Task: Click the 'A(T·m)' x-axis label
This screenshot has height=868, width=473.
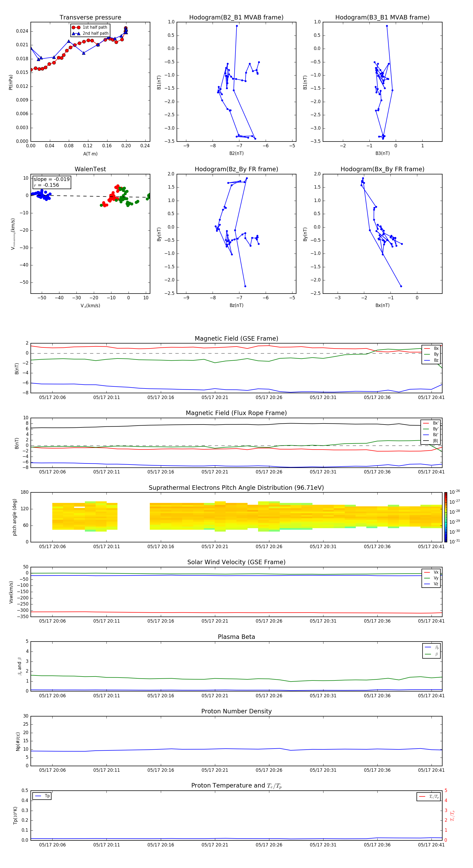Action: pyautogui.click(x=90, y=154)
